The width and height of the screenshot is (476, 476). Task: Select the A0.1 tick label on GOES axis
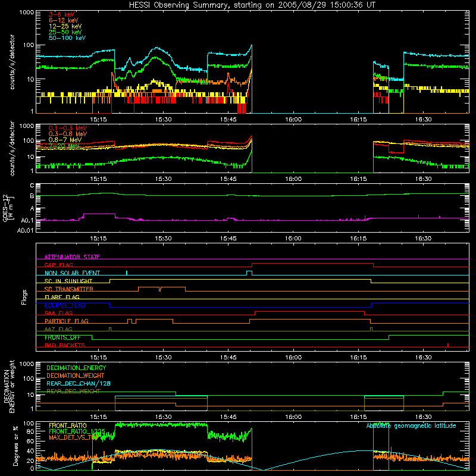pos(27,220)
